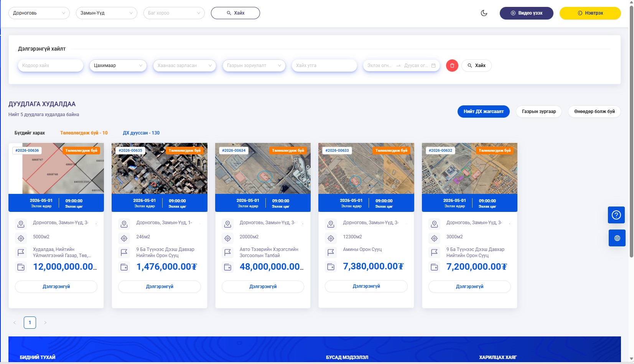Click the calendar icon in date range
This screenshot has height=364, width=634.
[x=433, y=66]
